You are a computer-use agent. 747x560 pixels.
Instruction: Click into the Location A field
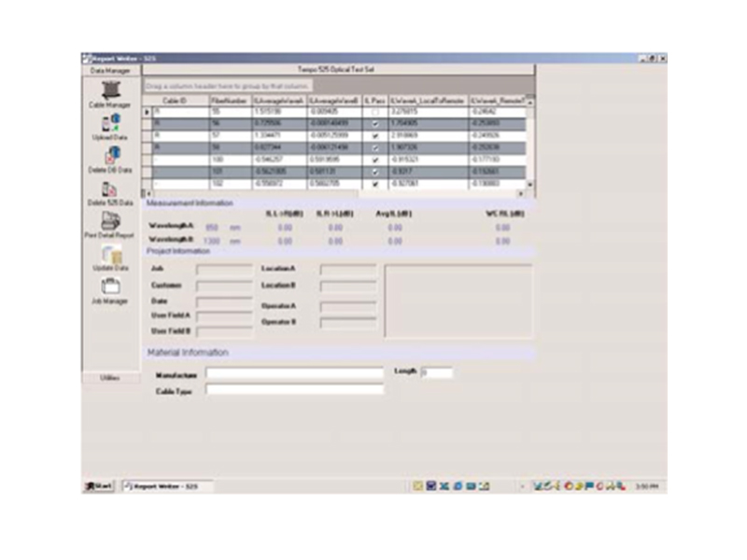pyautogui.click(x=348, y=269)
